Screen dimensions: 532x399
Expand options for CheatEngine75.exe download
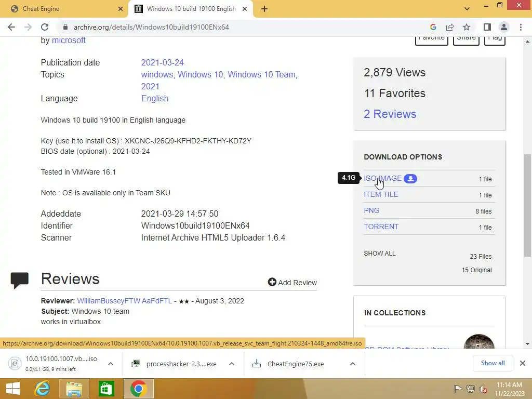click(353, 364)
